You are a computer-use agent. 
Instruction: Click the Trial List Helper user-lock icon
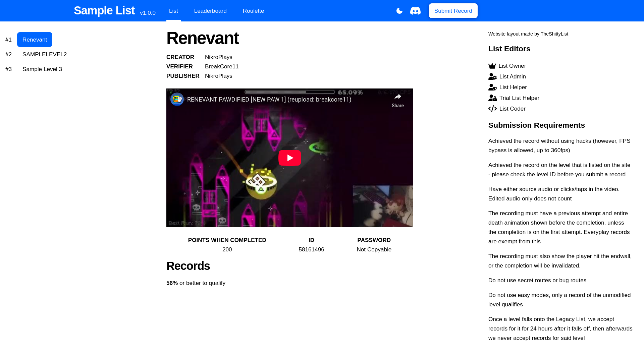tap(492, 98)
